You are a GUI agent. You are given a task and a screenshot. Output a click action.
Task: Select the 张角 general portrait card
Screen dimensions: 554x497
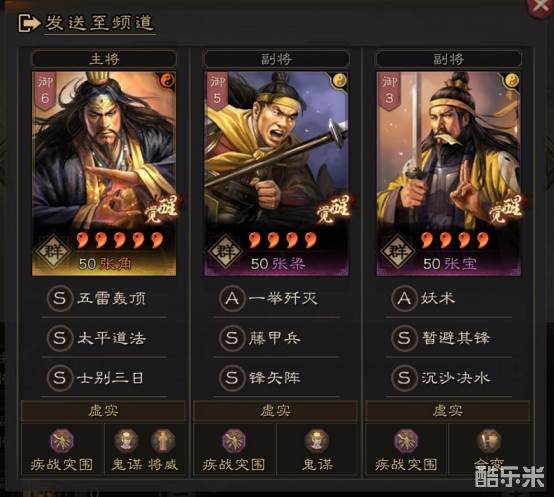(x=104, y=173)
